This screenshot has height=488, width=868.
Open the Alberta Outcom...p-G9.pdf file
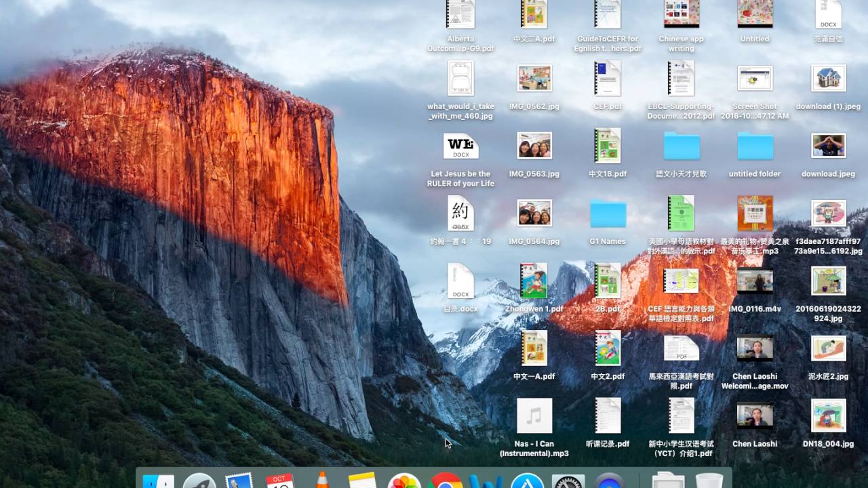pyautogui.click(x=460, y=14)
